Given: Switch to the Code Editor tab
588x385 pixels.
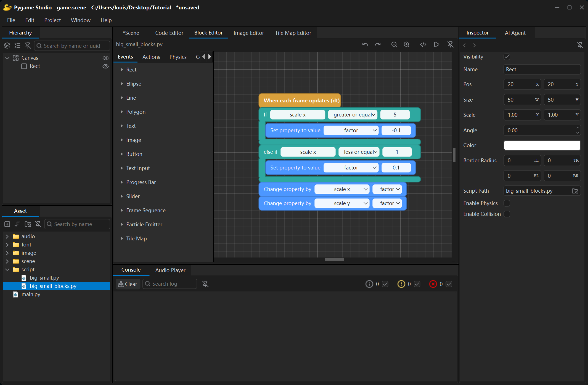Looking at the screenshot, I should tap(169, 33).
